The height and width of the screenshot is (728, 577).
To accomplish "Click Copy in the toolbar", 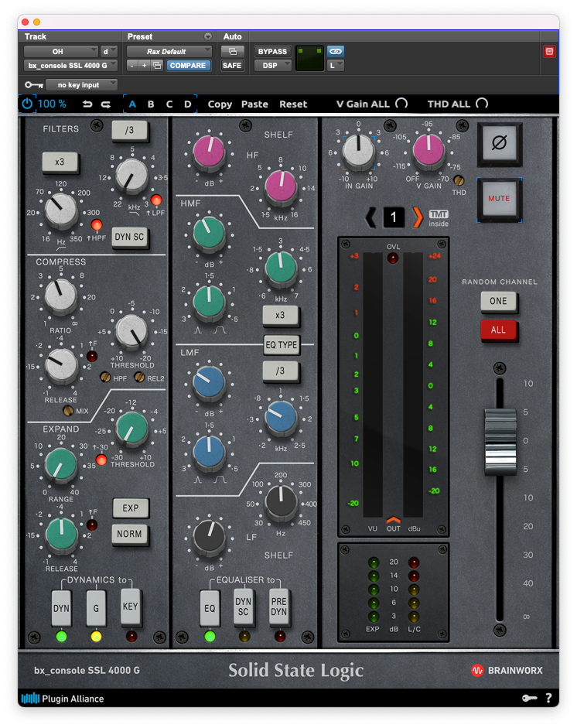I will tap(220, 104).
